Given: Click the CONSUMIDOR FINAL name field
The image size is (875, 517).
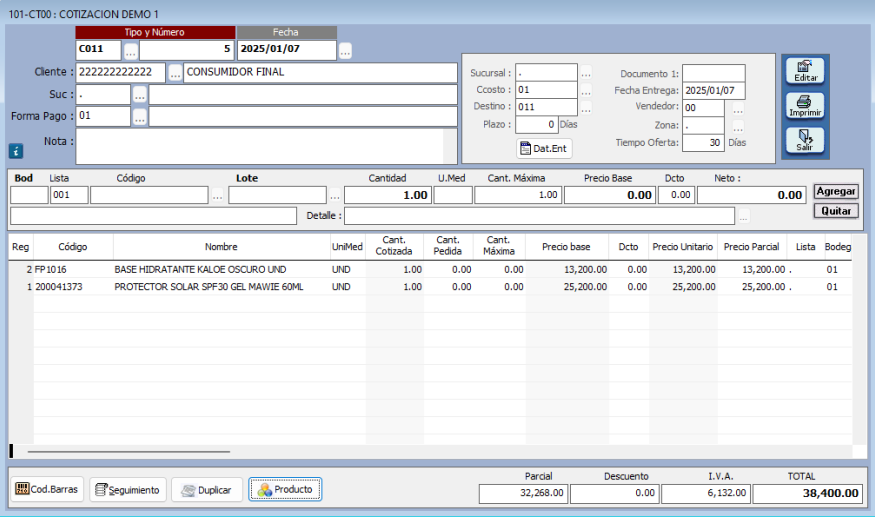Looking at the screenshot, I should click(320, 73).
